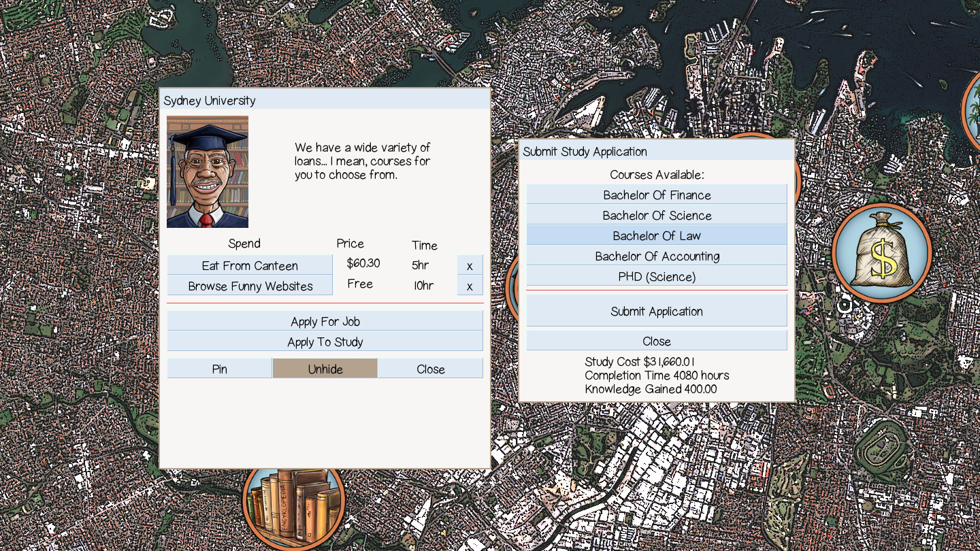980x551 pixels.
Task: Click the professor portrait image
Action: 208,171
